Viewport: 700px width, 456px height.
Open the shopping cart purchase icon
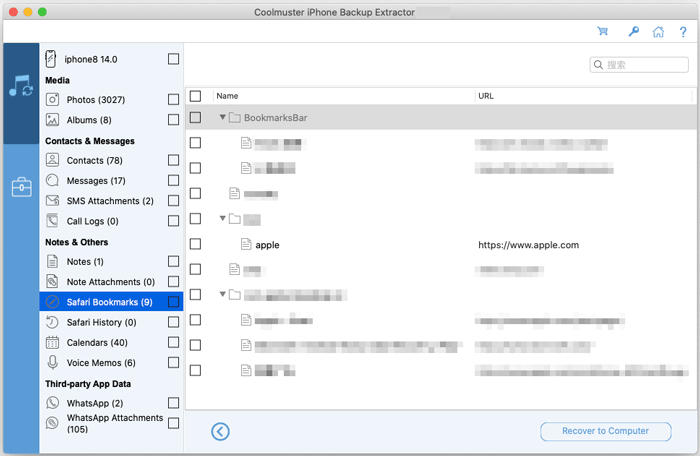[x=603, y=31]
